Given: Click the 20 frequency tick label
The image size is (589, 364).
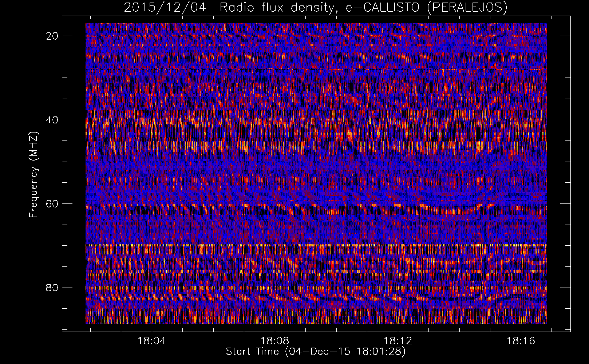Looking at the screenshot, I should point(52,36).
